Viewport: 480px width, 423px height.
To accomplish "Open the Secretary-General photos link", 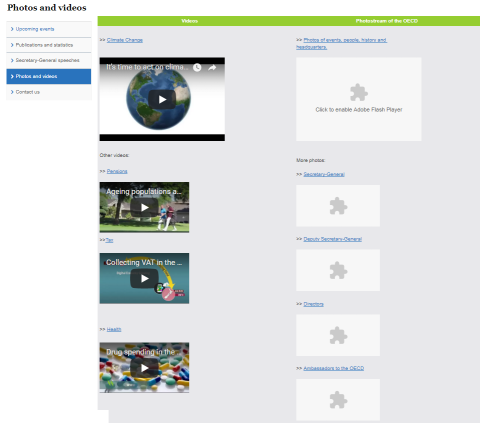I will click(x=324, y=174).
